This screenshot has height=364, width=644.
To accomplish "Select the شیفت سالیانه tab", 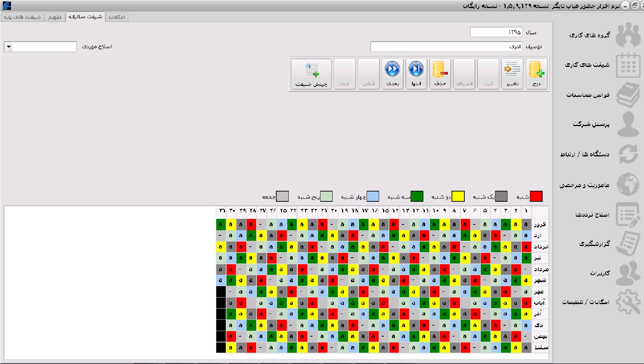I will (86, 17).
